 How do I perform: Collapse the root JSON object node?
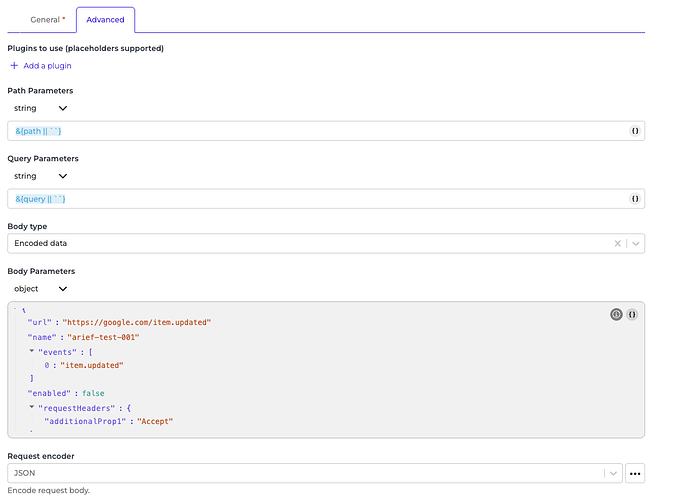15,310
